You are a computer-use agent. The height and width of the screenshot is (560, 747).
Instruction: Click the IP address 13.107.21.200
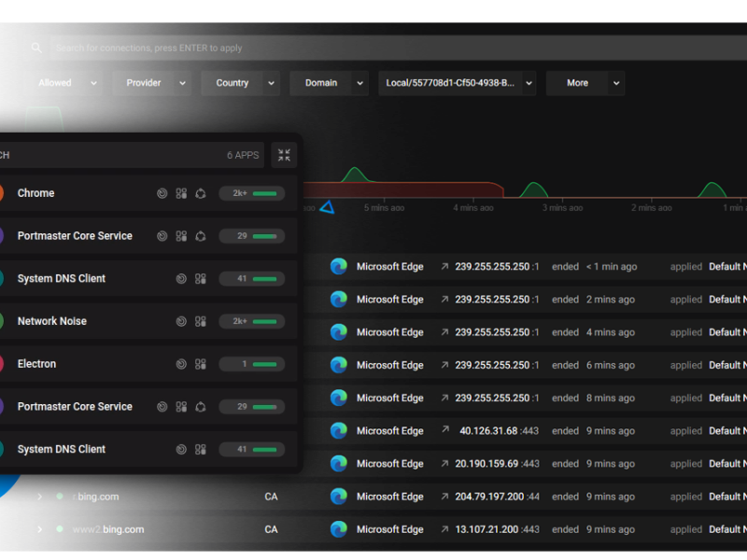click(x=486, y=529)
